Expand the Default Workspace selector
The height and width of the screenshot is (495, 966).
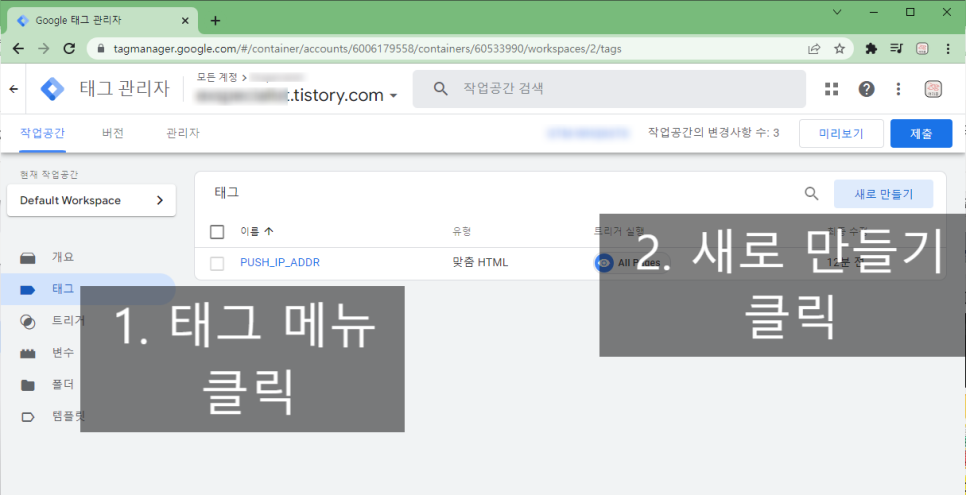(x=91, y=200)
